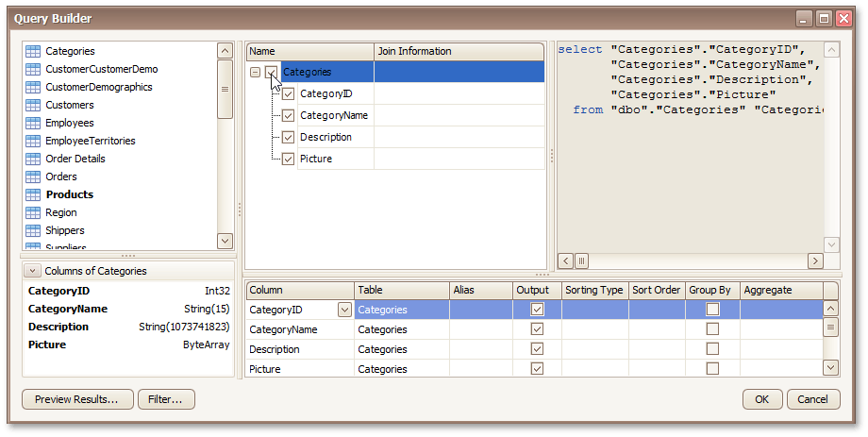Open the CategoryID column dropdown
This screenshot has height=437, width=868.
344,310
